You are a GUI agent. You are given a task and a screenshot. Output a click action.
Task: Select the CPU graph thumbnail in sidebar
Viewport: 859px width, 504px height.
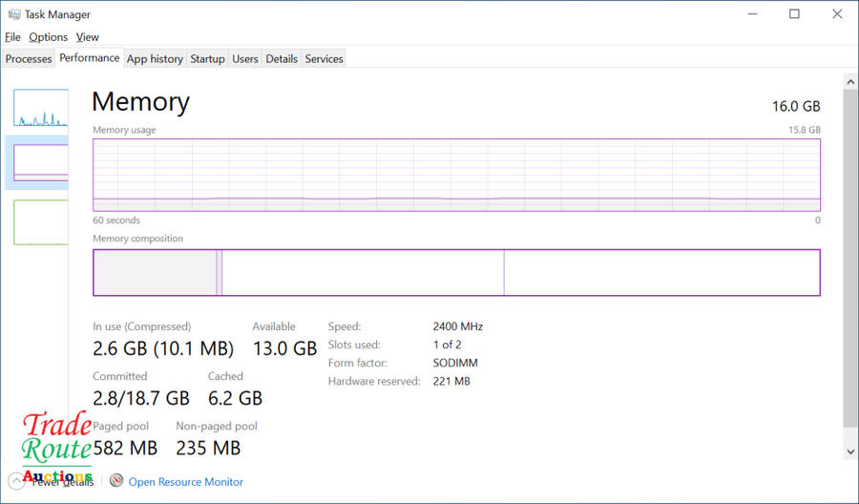[40, 108]
